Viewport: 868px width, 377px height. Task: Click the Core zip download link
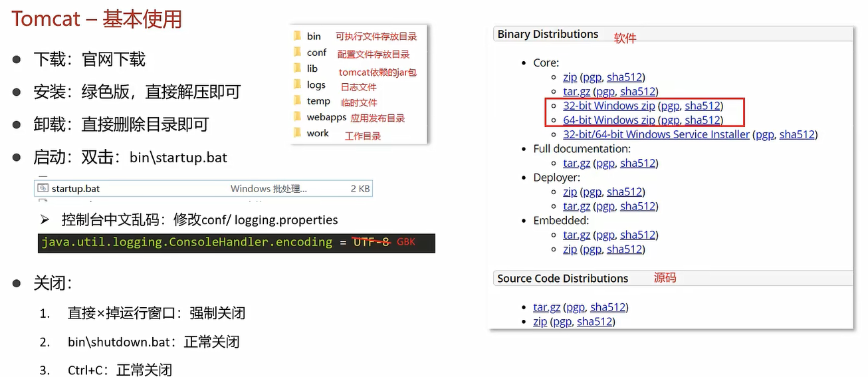tap(570, 77)
